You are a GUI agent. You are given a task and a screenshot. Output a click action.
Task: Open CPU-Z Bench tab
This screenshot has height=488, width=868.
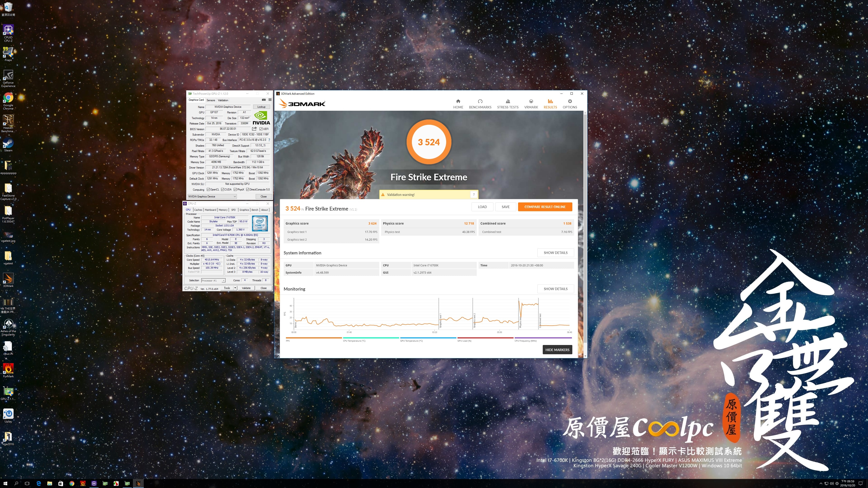tap(255, 209)
